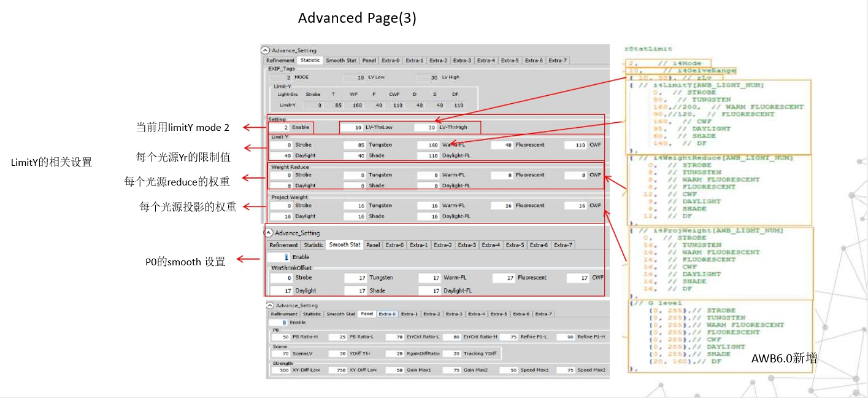
Task: Click the Refine P1-H input field
Action: [x=564, y=337]
